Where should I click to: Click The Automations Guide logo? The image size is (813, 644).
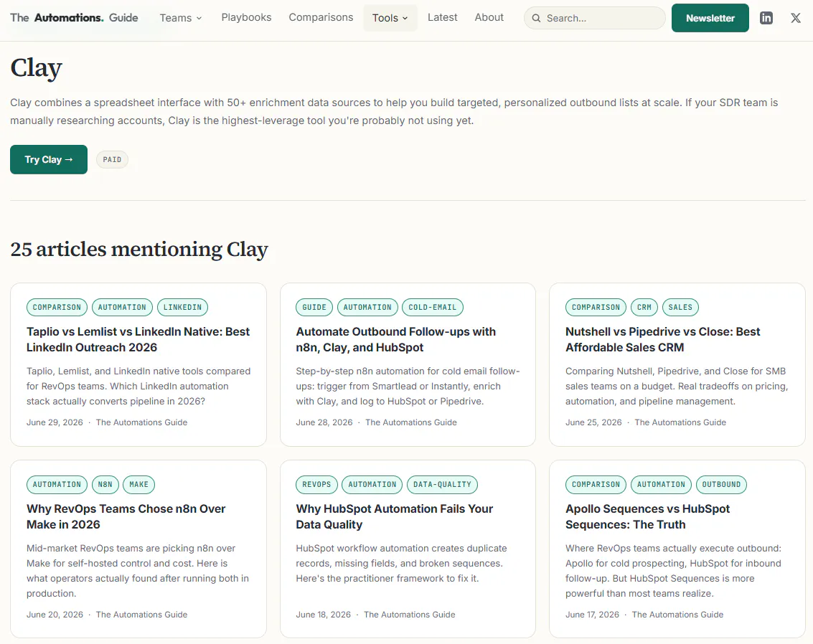click(x=74, y=18)
